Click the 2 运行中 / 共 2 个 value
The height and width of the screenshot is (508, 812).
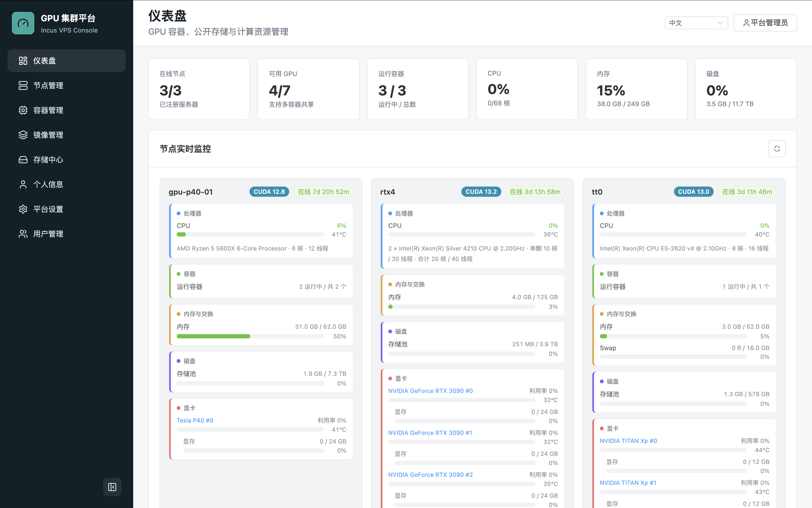click(x=323, y=287)
